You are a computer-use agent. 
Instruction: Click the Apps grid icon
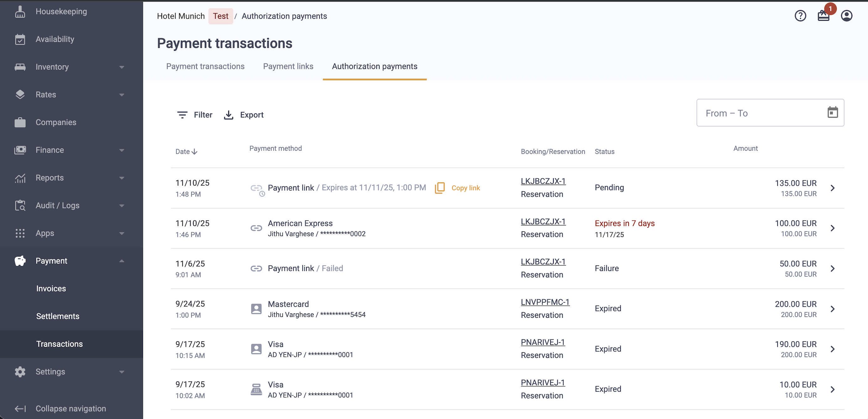coord(20,233)
